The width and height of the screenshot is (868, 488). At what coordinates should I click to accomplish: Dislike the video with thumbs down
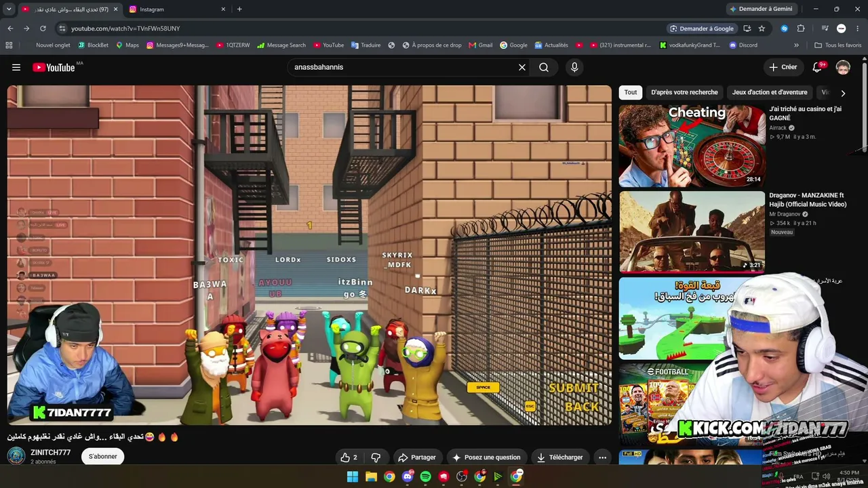click(x=376, y=457)
